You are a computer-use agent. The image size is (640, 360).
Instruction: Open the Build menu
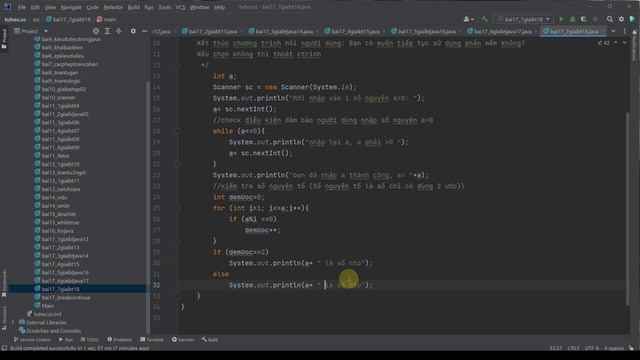133,7
